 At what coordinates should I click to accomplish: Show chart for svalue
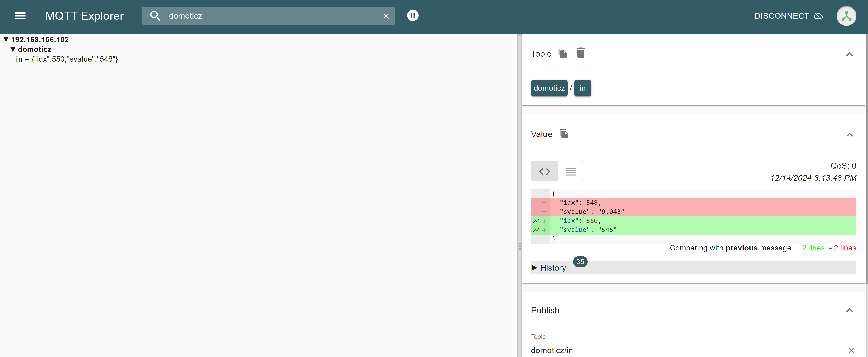coord(536,230)
